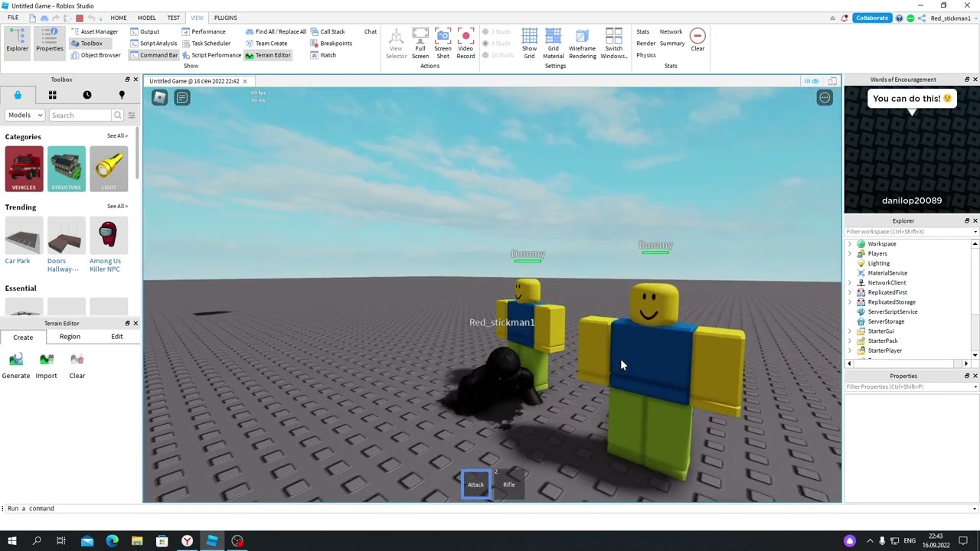Image resolution: width=980 pixels, height=551 pixels.
Task: Open Script Performance window
Action: coord(211,55)
